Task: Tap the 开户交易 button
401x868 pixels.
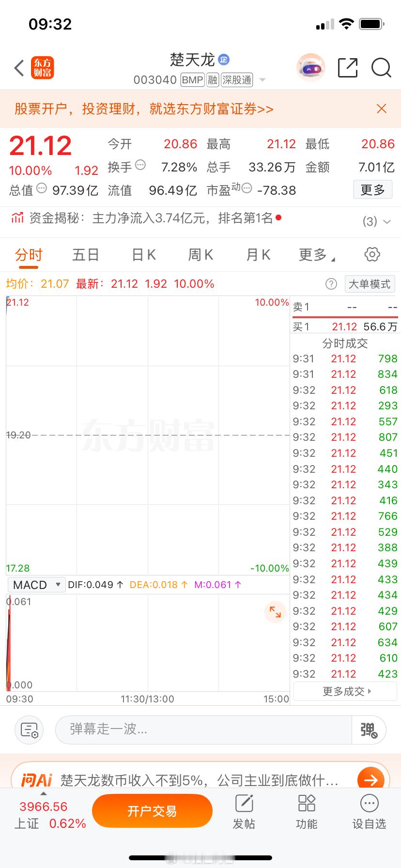Action: [x=152, y=811]
